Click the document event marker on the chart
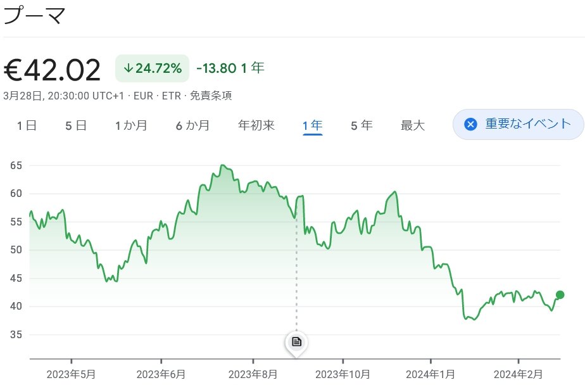This screenshot has height=392, width=585. [296, 342]
